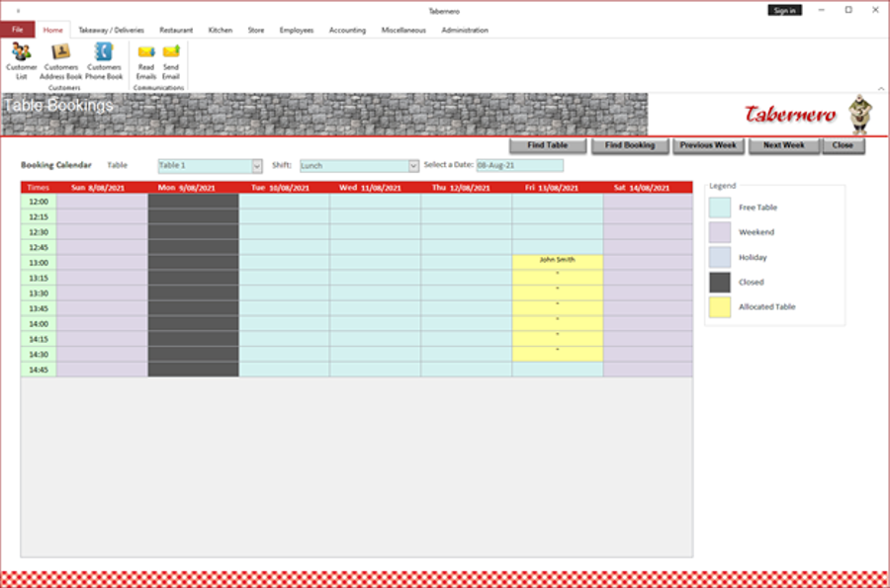Go to Next Week
890x588 pixels.
(x=784, y=145)
